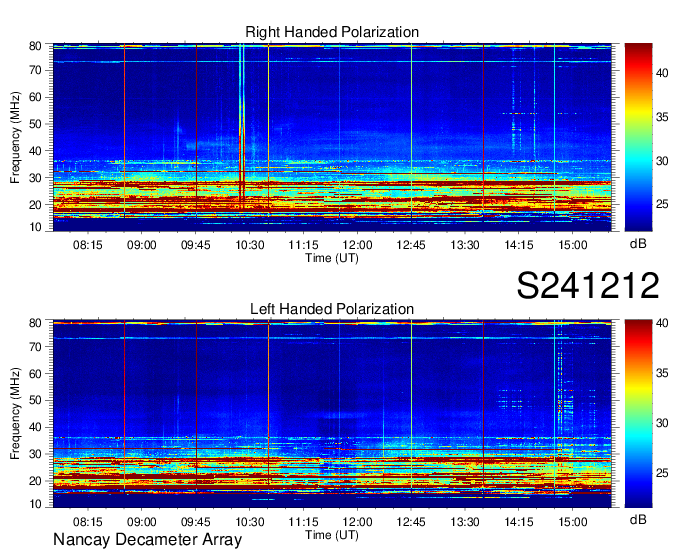Image resolution: width=680 pixels, height=552 pixels.
Task: Click the 40 dB label on right-handed color bar
Action: tap(662, 73)
